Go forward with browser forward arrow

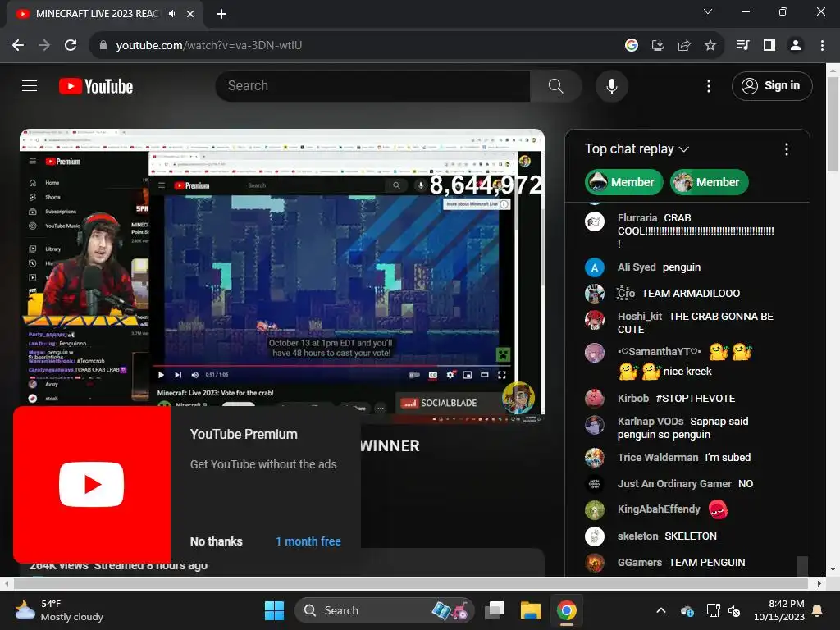[x=44, y=45]
